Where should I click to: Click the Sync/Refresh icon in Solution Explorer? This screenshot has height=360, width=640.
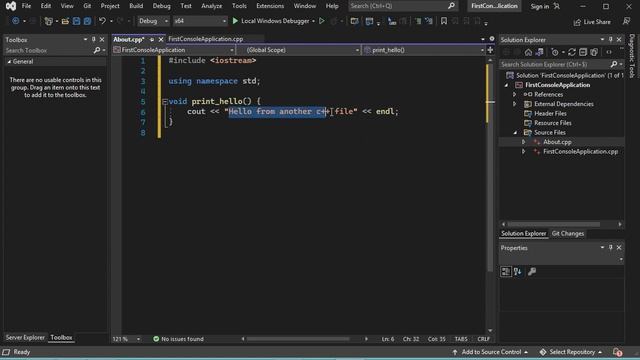click(x=572, y=52)
